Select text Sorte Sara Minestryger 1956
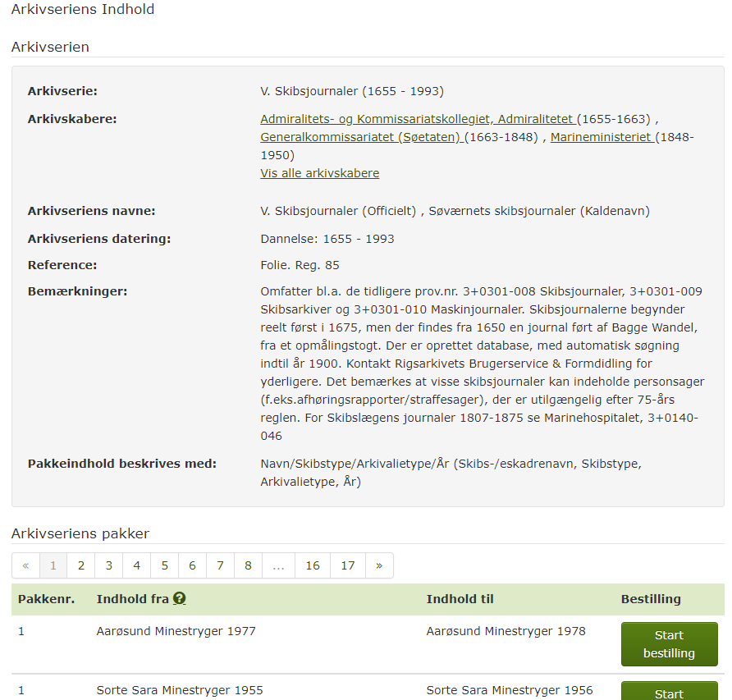Screen dimensions: 732x700 510,690
